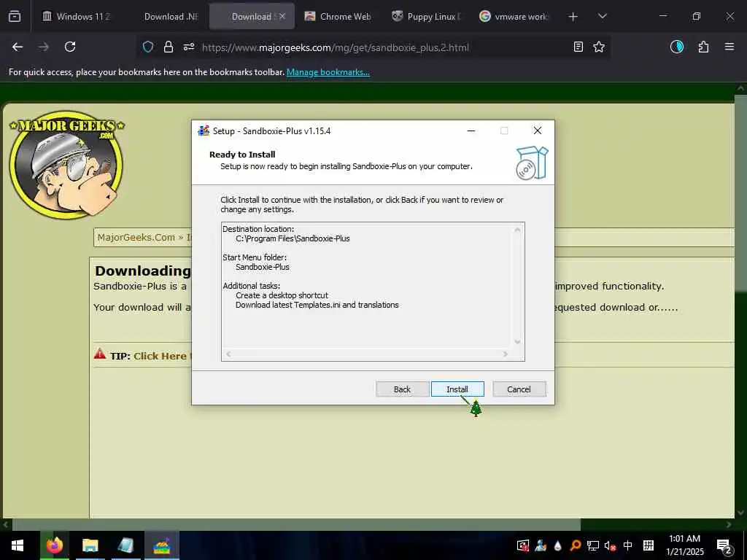
Task: Open the extensions puzzle icon
Action: [703, 47]
